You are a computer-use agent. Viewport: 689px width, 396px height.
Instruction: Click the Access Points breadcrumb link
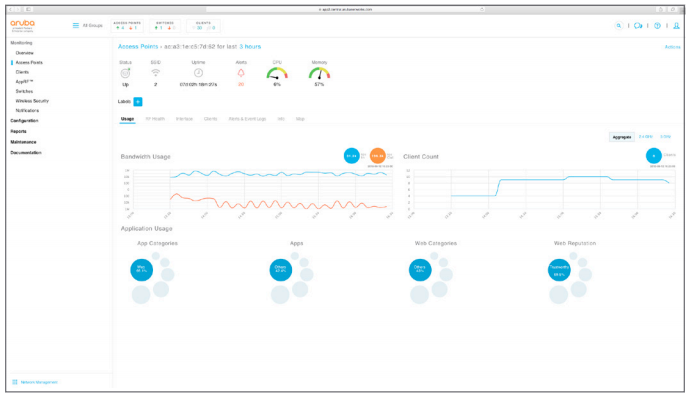pos(138,47)
